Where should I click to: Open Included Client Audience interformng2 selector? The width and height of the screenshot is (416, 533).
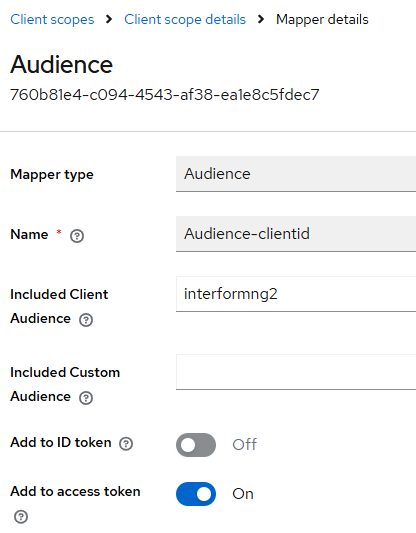click(296, 294)
